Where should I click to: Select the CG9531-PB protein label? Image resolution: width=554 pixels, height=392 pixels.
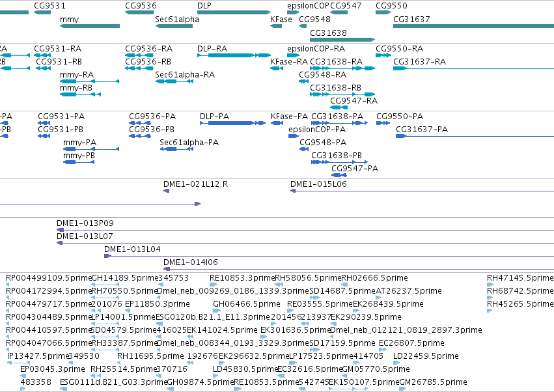[61, 130]
